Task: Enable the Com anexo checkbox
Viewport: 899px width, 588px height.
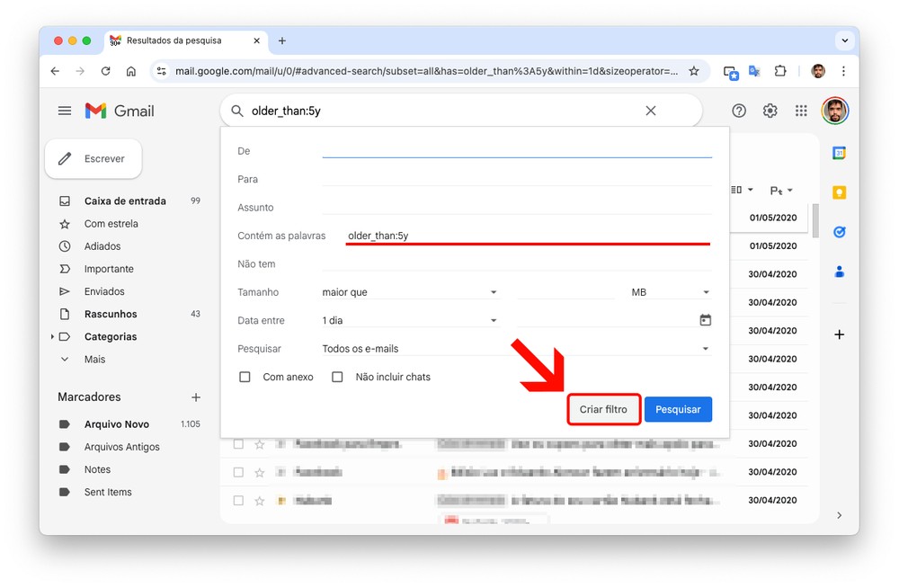Action: pos(245,377)
